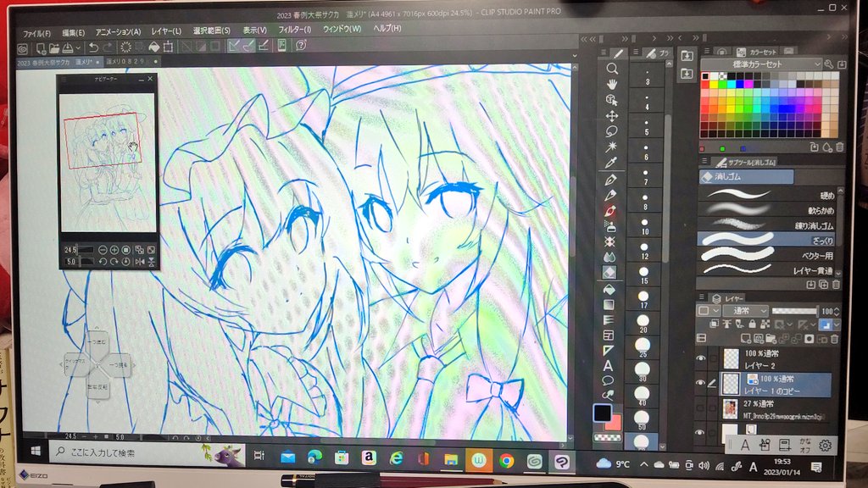Click the Save icon in command bar

point(68,48)
